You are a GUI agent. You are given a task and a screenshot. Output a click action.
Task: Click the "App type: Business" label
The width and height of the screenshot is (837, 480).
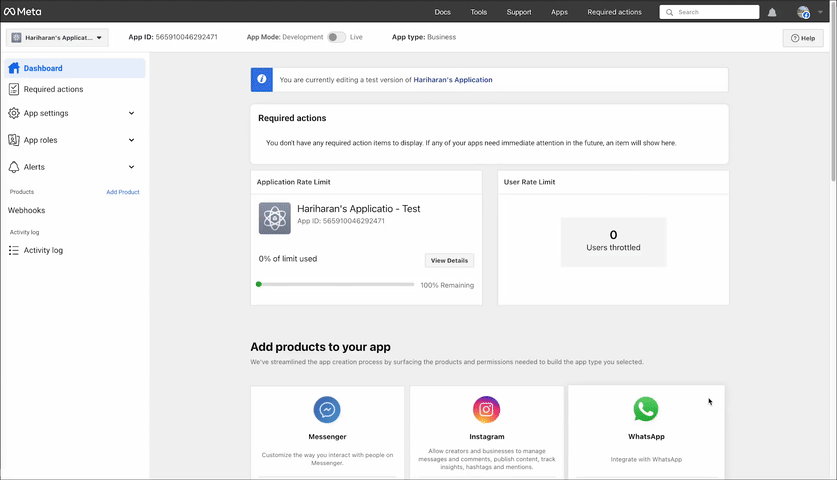(x=424, y=37)
